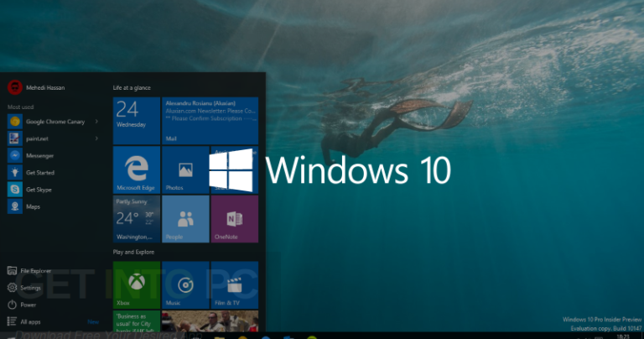This screenshot has height=339, width=644.
Task: Expand Google Chrome Canary jump list arrow
Action: pyautogui.click(x=96, y=121)
